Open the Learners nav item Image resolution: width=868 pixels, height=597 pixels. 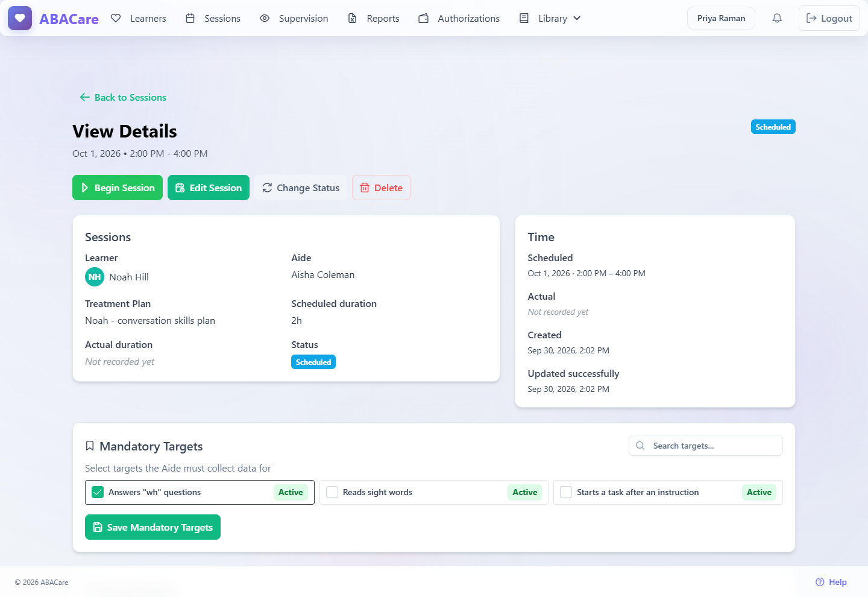pyautogui.click(x=139, y=18)
